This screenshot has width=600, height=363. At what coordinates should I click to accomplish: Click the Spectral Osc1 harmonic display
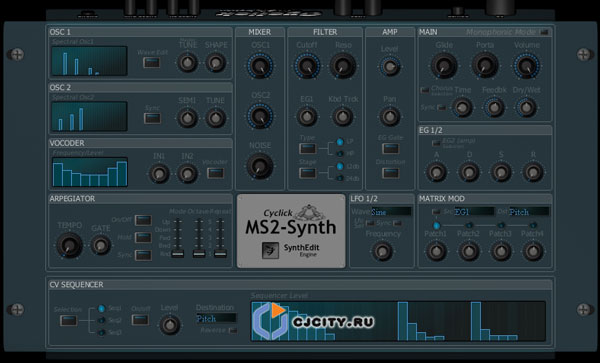tap(90, 61)
